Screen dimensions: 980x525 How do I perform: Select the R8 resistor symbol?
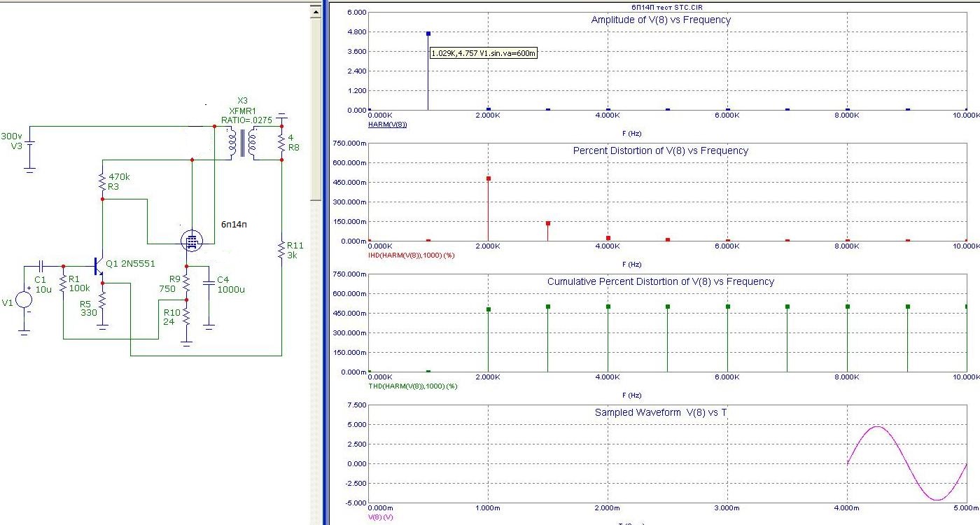click(x=281, y=143)
